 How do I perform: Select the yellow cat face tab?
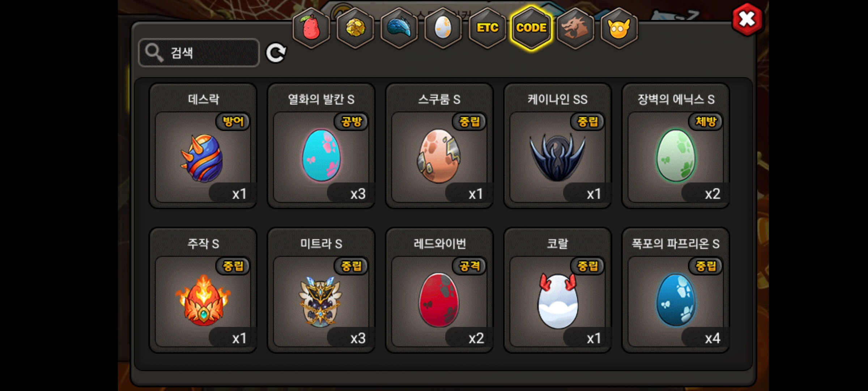[619, 28]
